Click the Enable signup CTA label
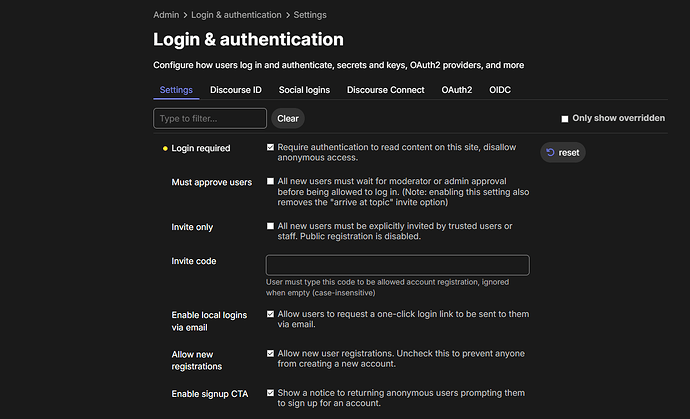The image size is (690, 419). (210, 394)
